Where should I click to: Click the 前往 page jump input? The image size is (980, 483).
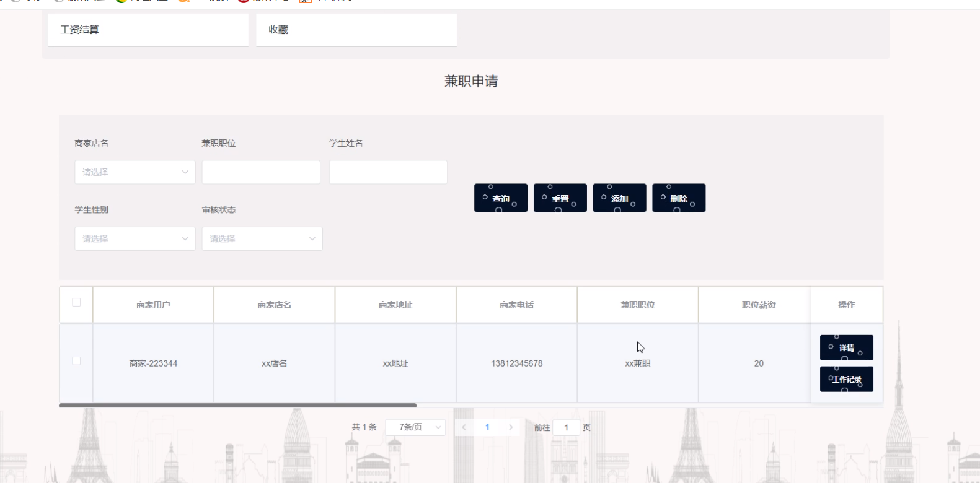click(566, 427)
